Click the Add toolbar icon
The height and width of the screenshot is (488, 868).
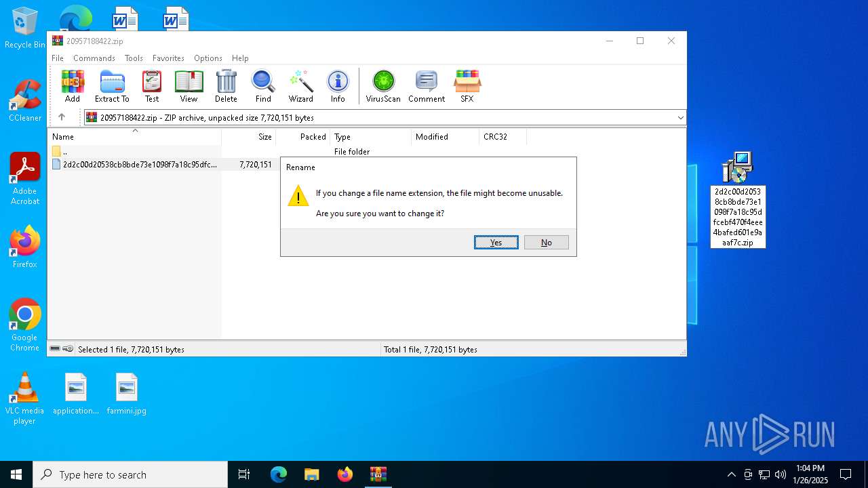click(x=73, y=86)
